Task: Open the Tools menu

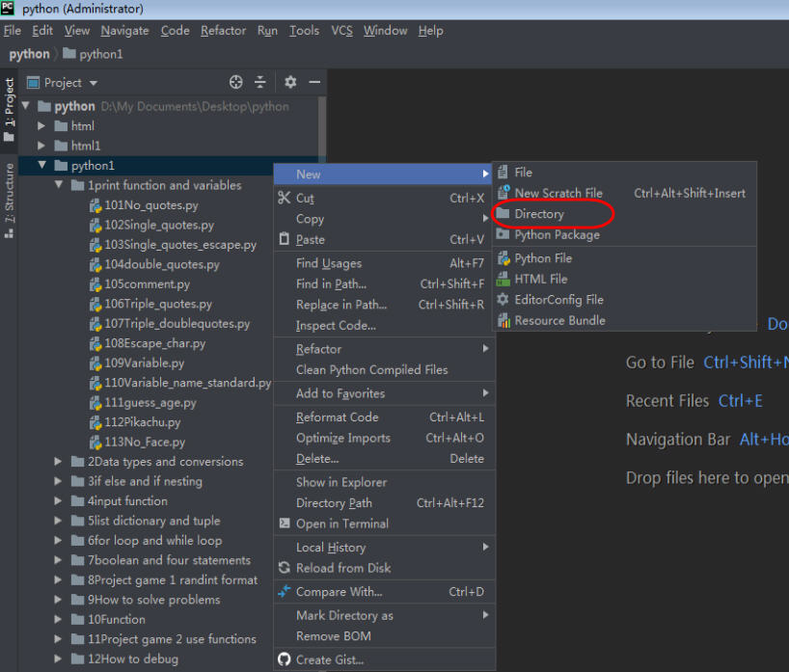Action: [304, 31]
